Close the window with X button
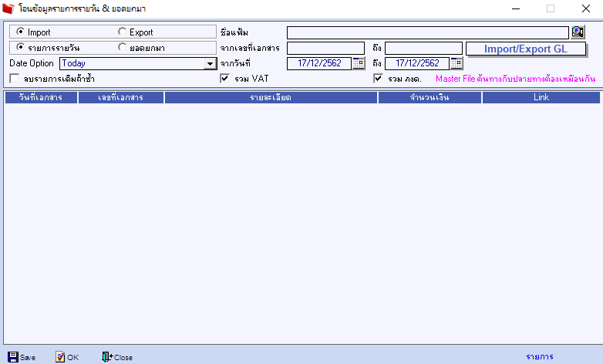This screenshot has width=603, height=364. click(x=586, y=8)
